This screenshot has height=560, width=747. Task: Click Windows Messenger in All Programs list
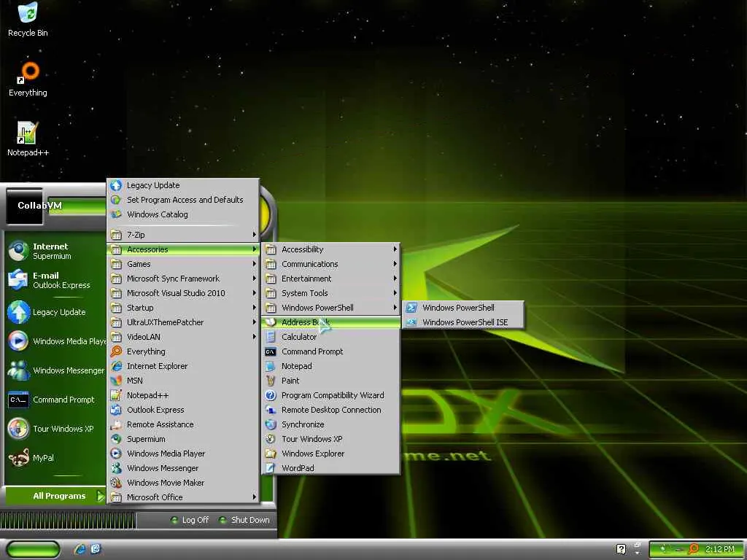(183, 468)
